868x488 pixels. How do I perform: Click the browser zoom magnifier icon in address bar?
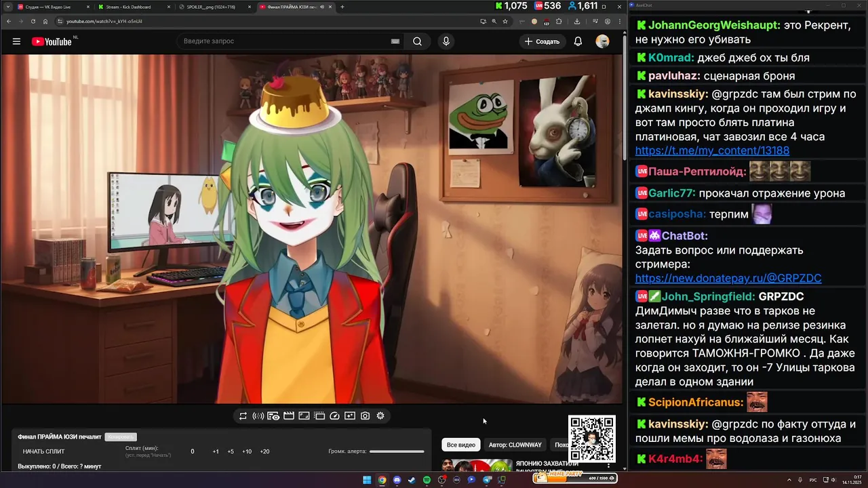(494, 21)
